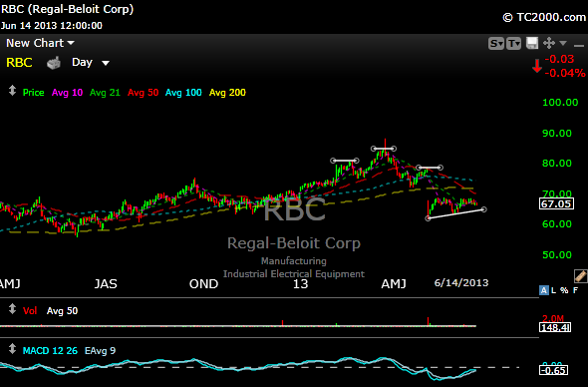Click the JAS quarter label on time axis
588x387 pixels.
click(106, 284)
